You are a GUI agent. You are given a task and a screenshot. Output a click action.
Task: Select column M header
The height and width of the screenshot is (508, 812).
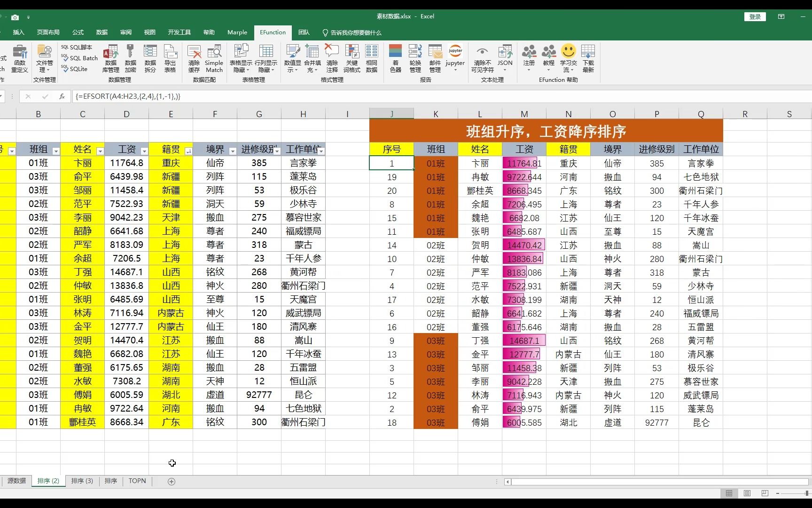524,114
